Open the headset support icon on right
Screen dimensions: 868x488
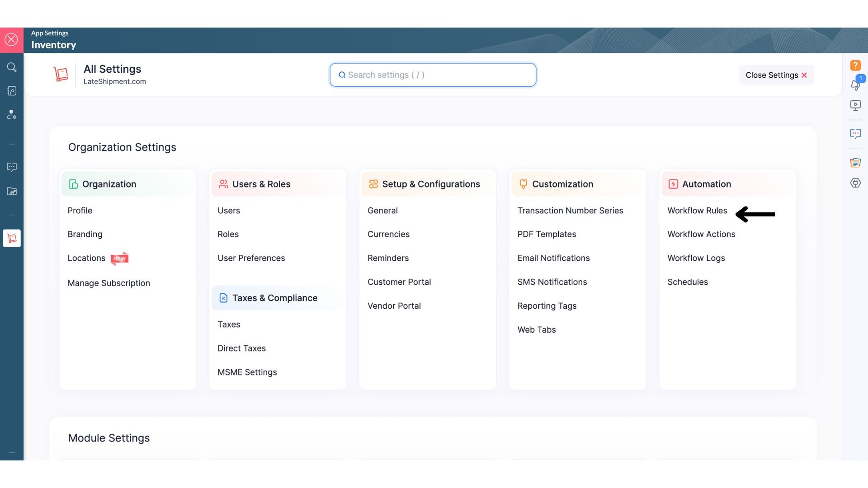(x=855, y=183)
